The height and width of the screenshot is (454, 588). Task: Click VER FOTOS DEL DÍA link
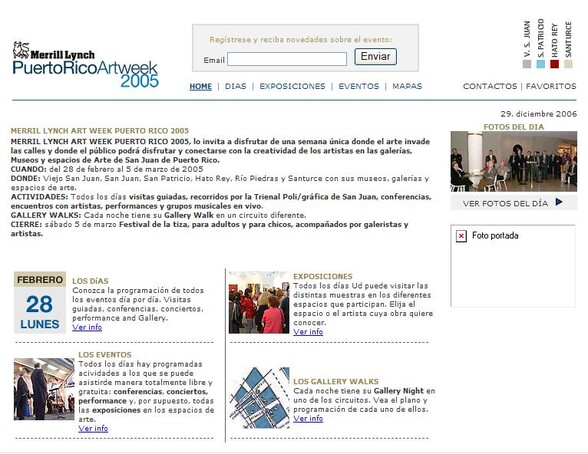coord(505,204)
